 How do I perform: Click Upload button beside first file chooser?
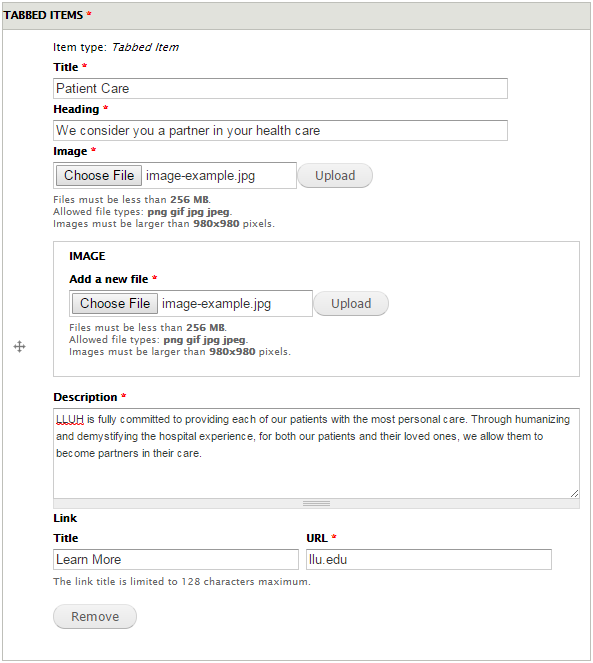[335, 175]
